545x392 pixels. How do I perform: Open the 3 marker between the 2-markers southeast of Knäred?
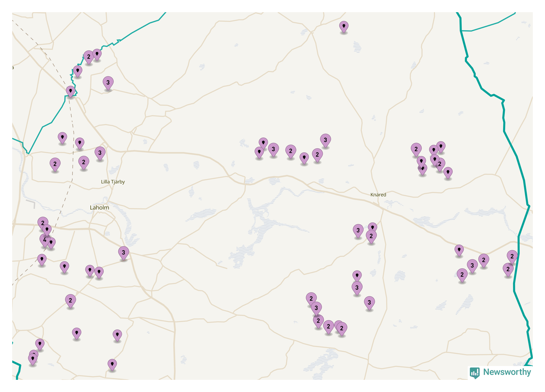pyautogui.click(x=472, y=266)
